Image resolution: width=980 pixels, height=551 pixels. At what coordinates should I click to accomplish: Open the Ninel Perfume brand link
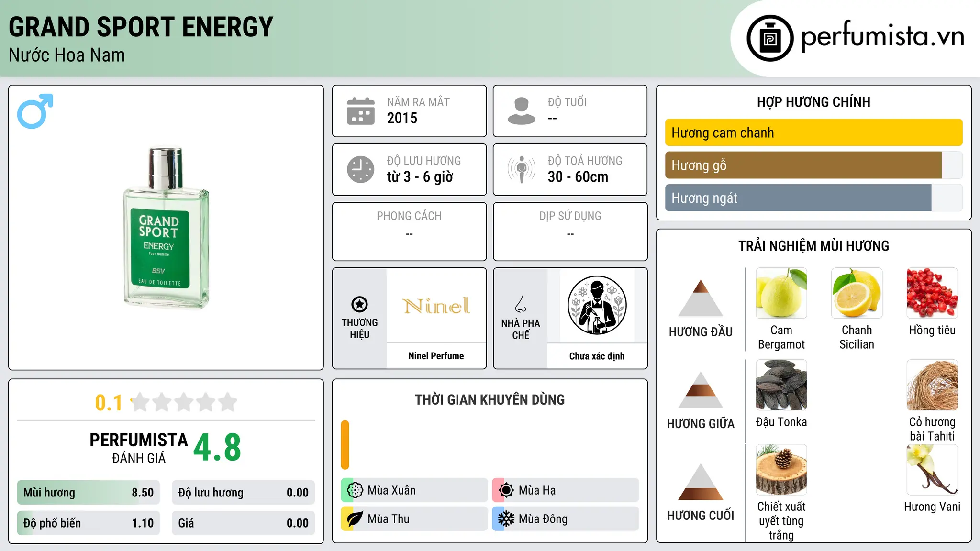click(x=436, y=356)
